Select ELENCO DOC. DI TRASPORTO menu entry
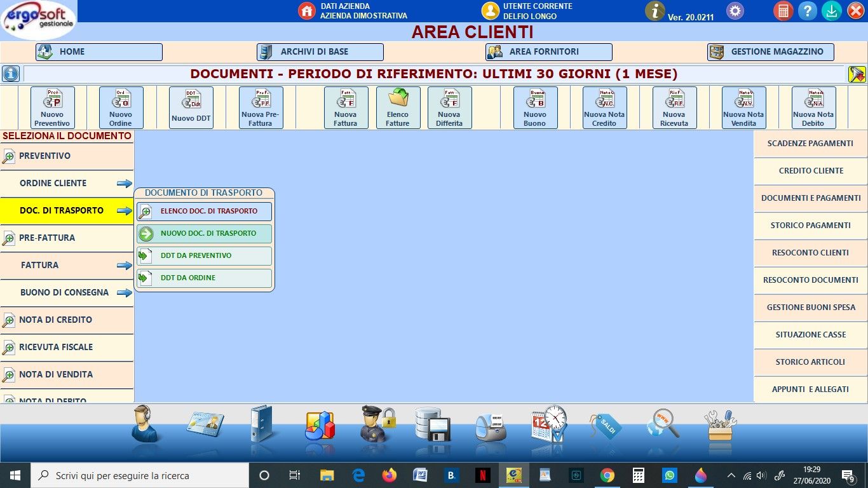Viewport: 868px width, 488px height. [x=204, y=211]
